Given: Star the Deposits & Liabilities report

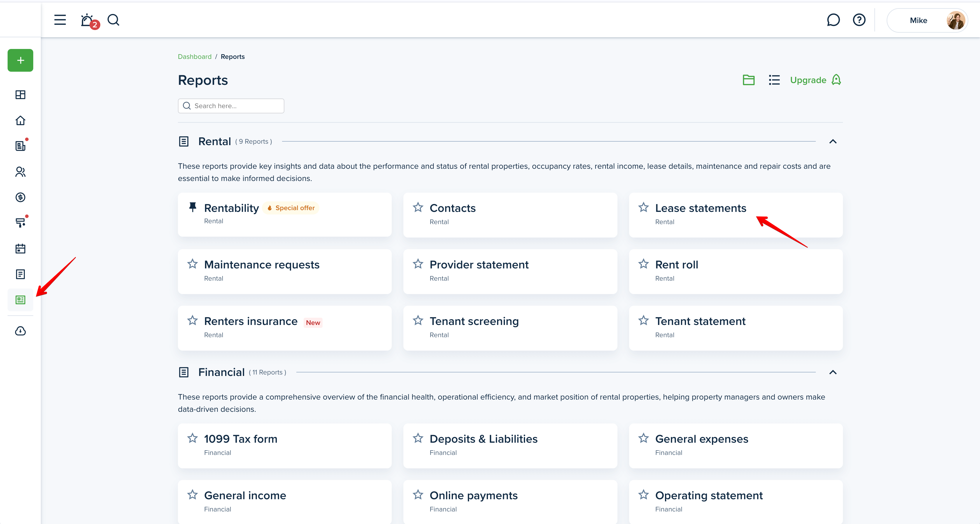Looking at the screenshot, I should pos(418,438).
